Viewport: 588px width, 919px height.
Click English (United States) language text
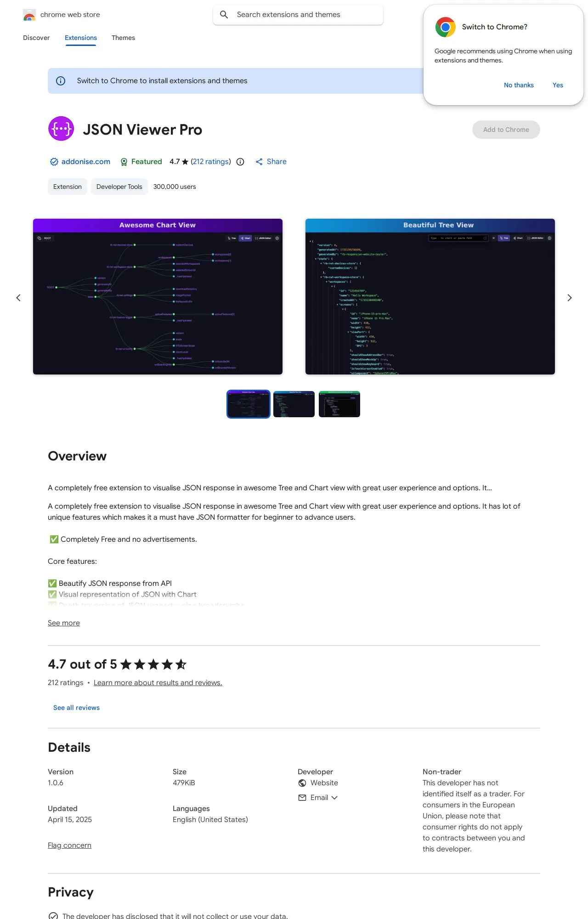210,820
